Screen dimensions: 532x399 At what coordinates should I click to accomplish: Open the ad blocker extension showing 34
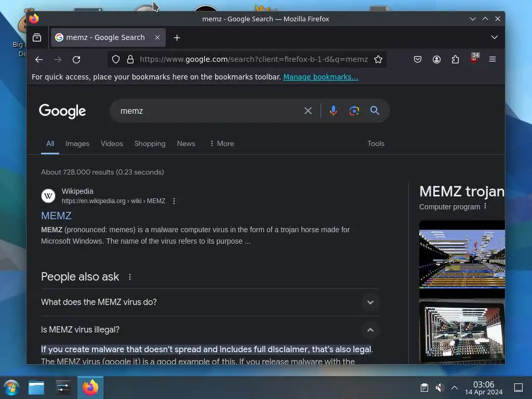[474, 58]
